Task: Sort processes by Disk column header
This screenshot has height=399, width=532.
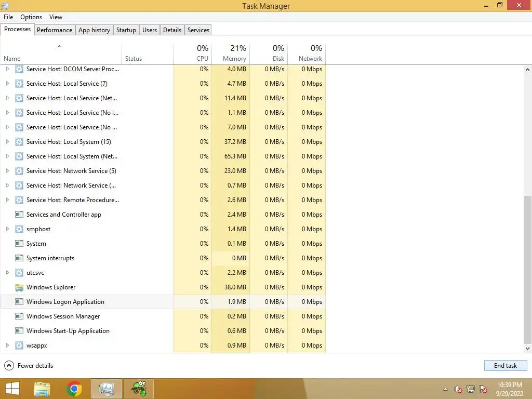Action: (269, 54)
